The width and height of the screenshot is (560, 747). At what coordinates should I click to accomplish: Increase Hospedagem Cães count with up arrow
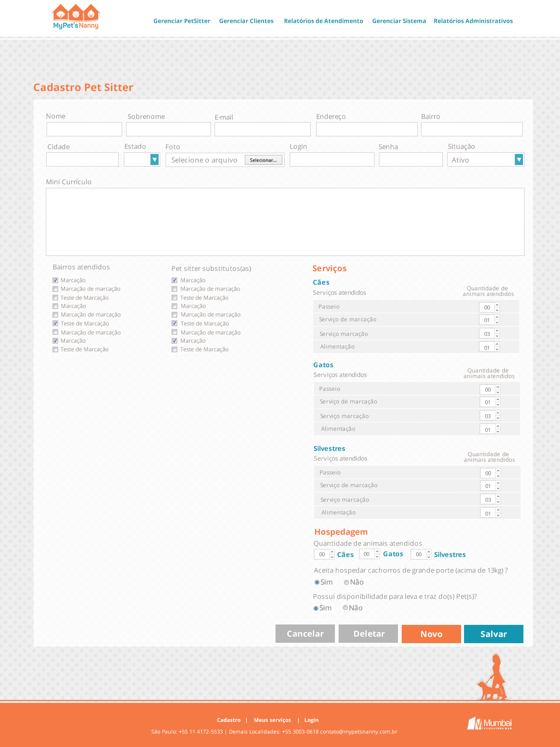(332, 552)
